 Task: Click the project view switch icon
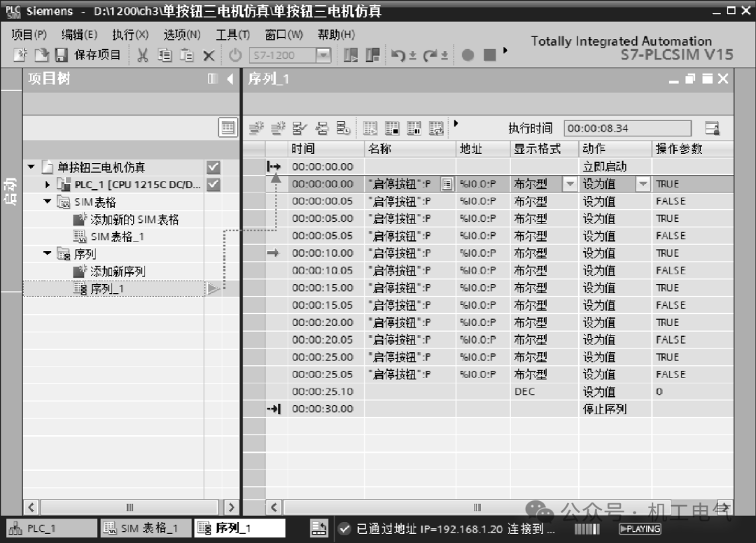(x=372, y=55)
